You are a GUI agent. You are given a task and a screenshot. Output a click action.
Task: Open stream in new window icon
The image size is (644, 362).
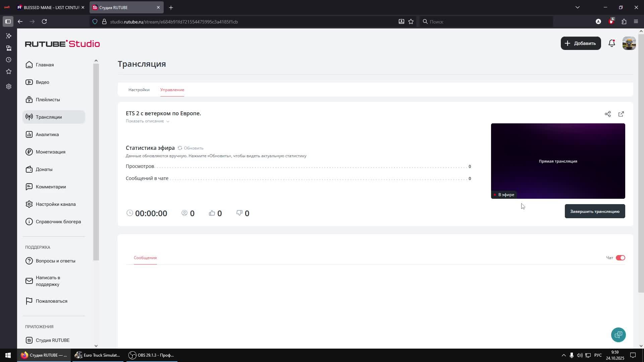621,114
